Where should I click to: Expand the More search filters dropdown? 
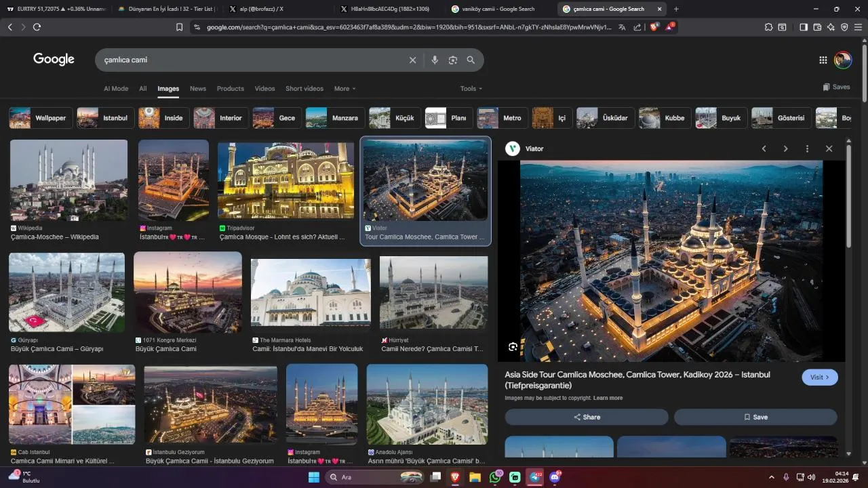click(344, 89)
